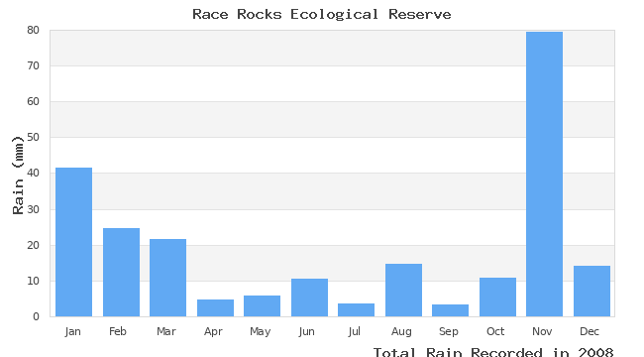The width and height of the screenshot is (644, 357).
Task: Select the December rainfall bar
Action: (x=591, y=292)
